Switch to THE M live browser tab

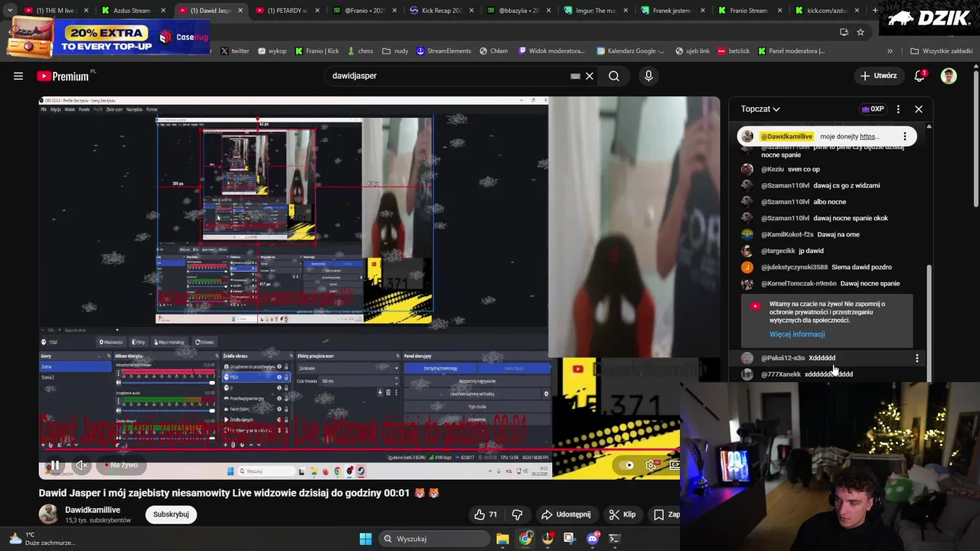click(55, 11)
